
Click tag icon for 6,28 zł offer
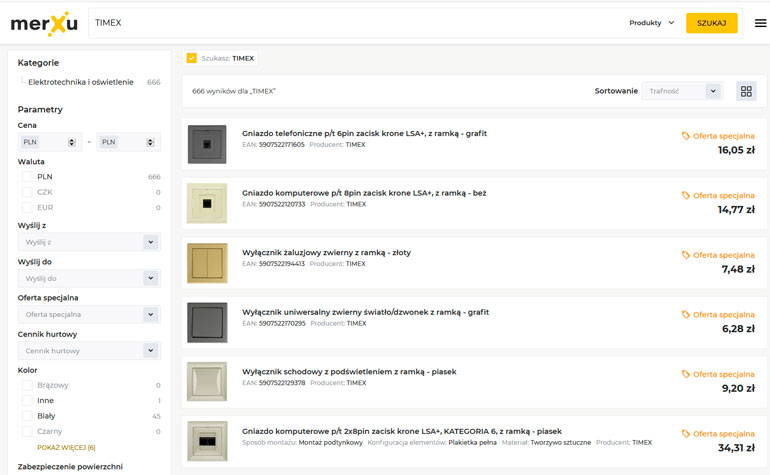pos(686,314)
